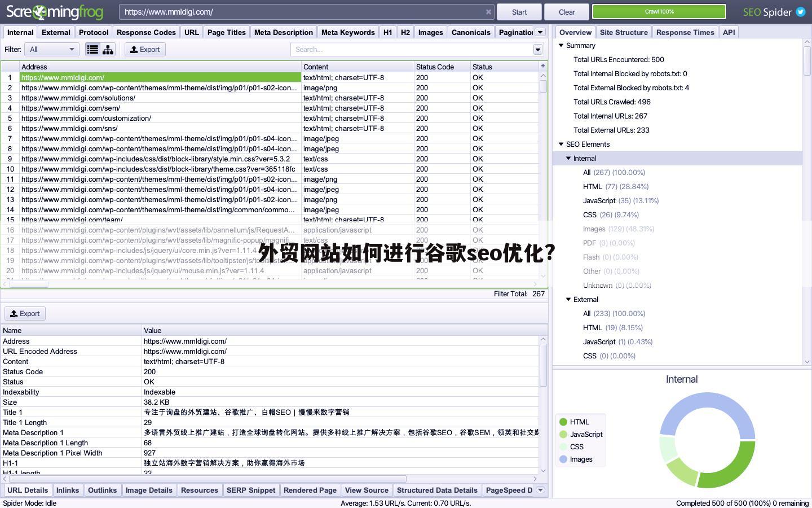The image size is (812, 508).
Task: Open the API tab
Action: [729, 32]
